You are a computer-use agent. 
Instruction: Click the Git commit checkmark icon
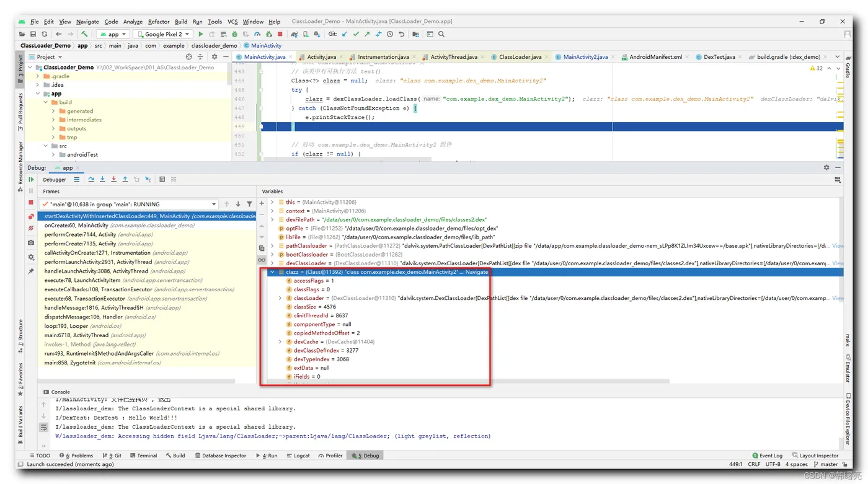[356, 34]
